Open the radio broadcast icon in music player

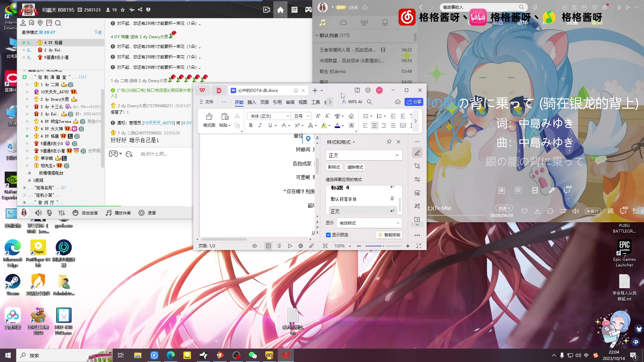pyautogui.click(x=364, y=22)
